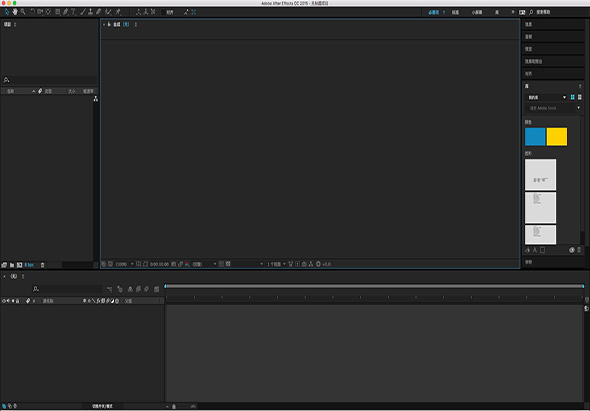
Task: Toggle Hide Shy Layers in timeline
Action: point(130,289)
